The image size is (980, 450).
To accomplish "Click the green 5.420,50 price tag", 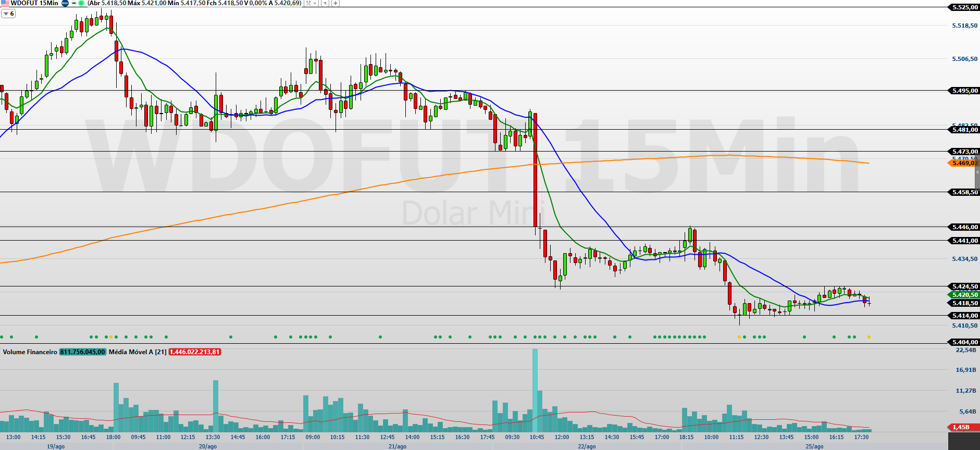I will (x=964, y=295).
